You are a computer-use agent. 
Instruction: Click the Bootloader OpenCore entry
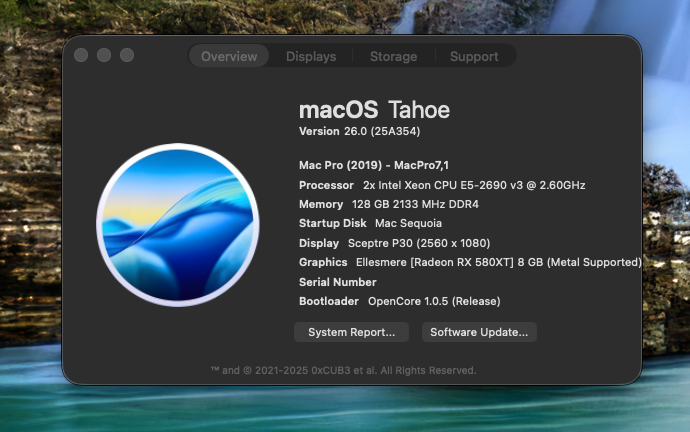(x=400, y=301)
